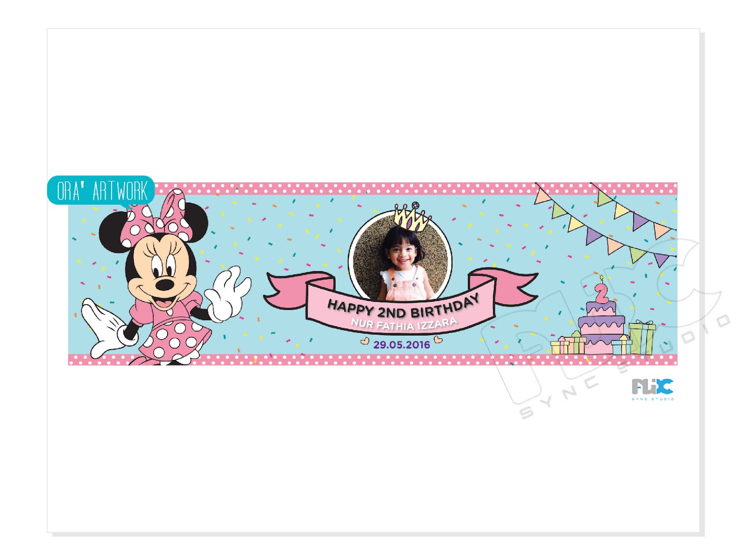Click Minnie Mouse's pink polka-dot bow

pyautogui.click(x=156, y=218)
